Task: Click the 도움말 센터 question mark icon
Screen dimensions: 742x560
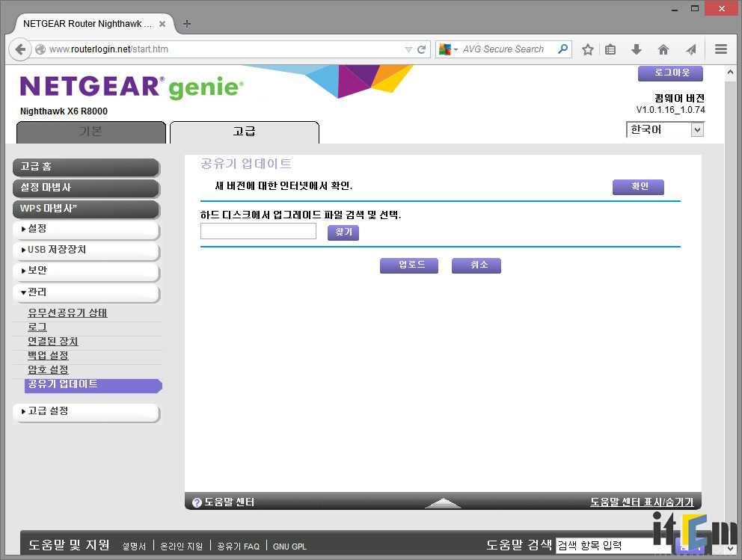Action: point(197,502)
